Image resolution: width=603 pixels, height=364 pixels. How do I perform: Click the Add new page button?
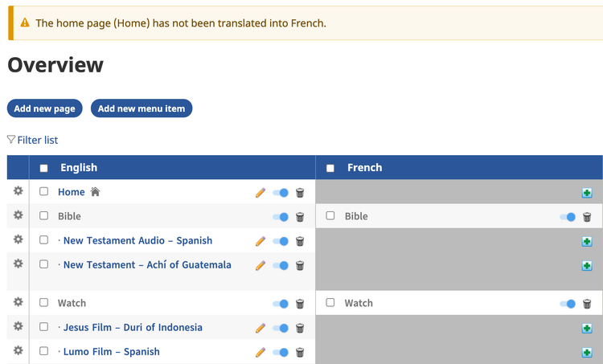coord(44,108)
